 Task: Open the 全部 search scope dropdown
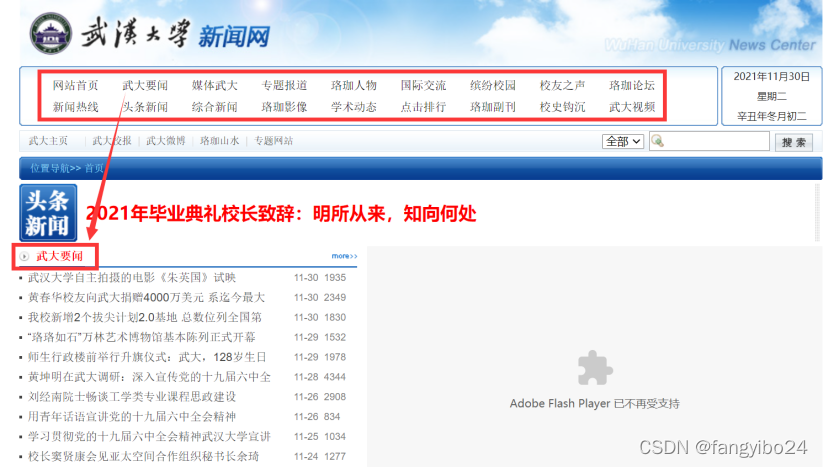tap(622, 141)
